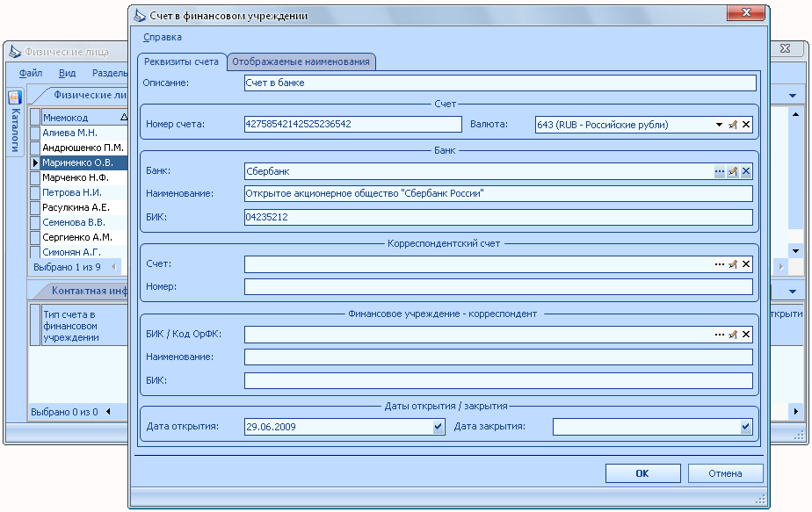Open Вид menu in Физические лица window
This screenshot has width=812, height=512.
click(x=67, y=73)
